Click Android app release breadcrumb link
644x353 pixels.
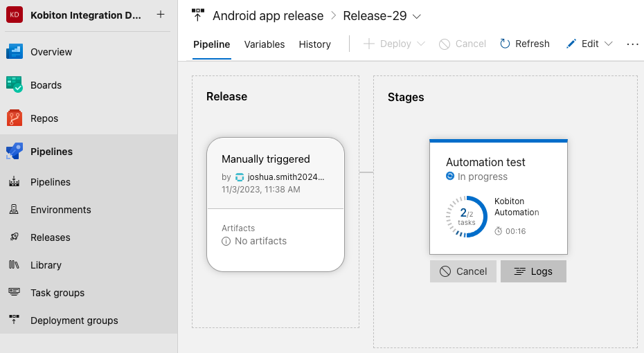[x=268, y=16]
